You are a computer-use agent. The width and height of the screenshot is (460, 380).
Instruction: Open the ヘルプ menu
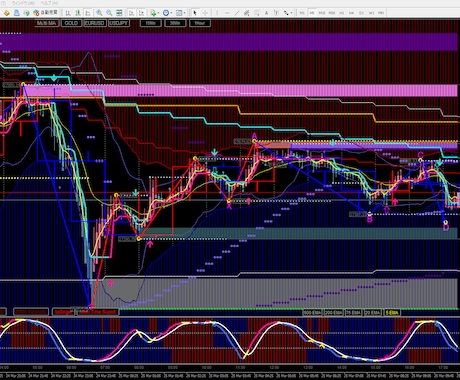[x=49, y=3]
